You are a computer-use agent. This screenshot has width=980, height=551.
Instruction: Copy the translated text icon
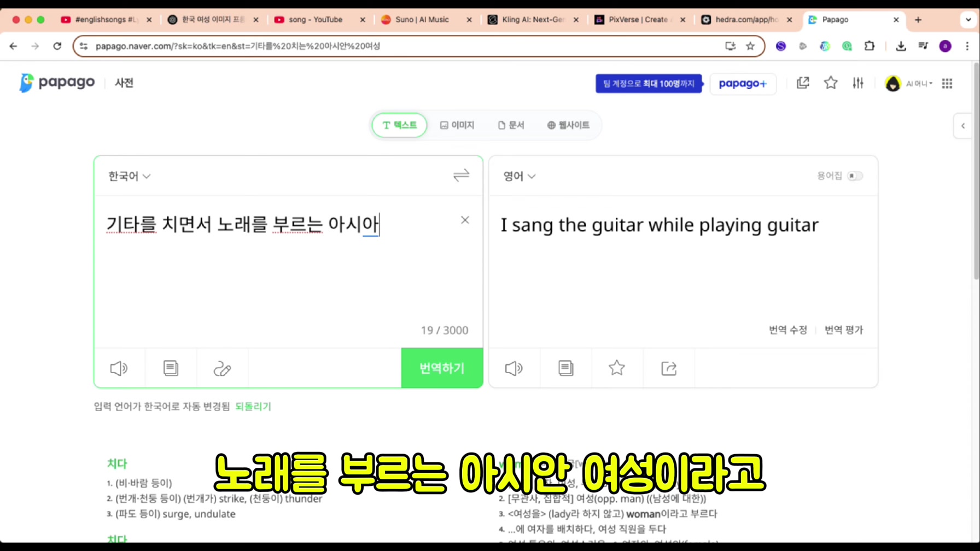(565, 368)
